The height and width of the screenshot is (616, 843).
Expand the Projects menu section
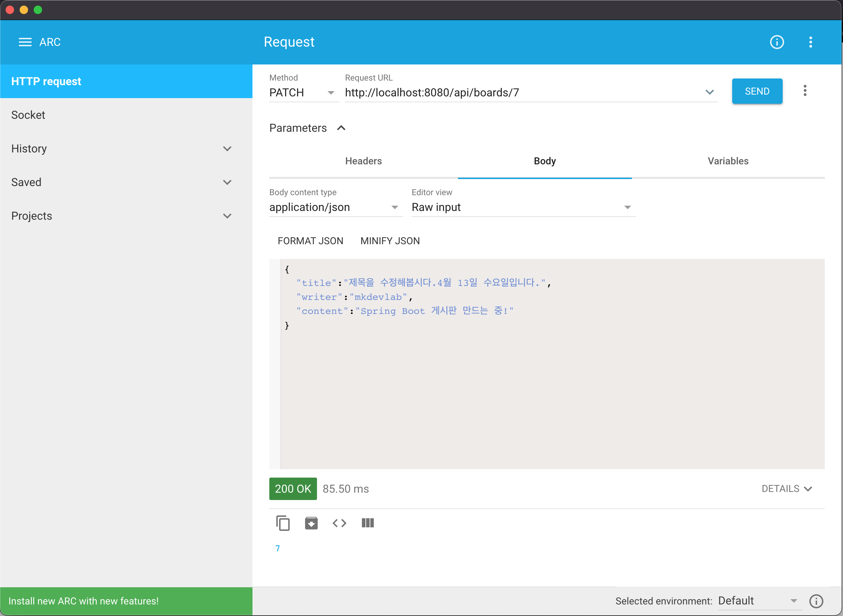[126, 215]
